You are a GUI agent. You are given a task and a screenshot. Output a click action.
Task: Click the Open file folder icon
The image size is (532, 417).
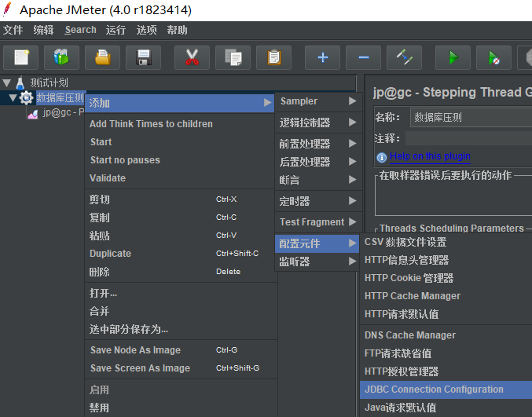(x=102, y=57)
